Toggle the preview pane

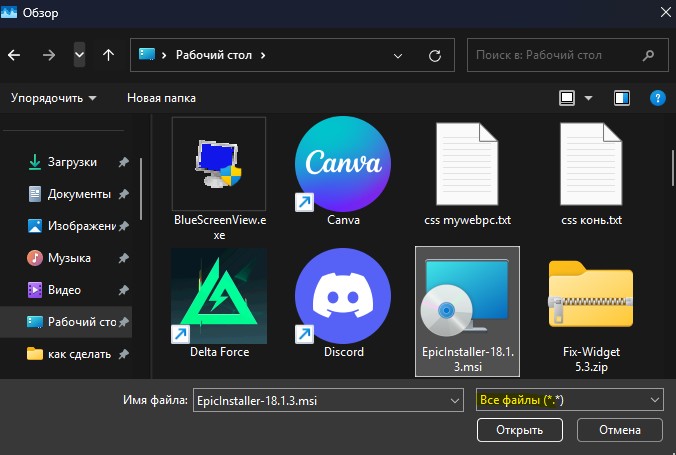tap(622, 98)
